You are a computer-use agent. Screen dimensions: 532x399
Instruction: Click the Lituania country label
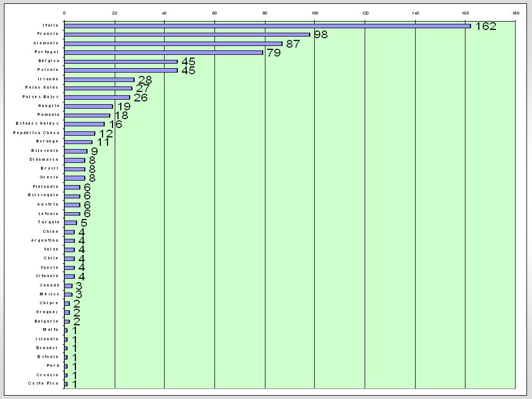click(x=48, y=276)
